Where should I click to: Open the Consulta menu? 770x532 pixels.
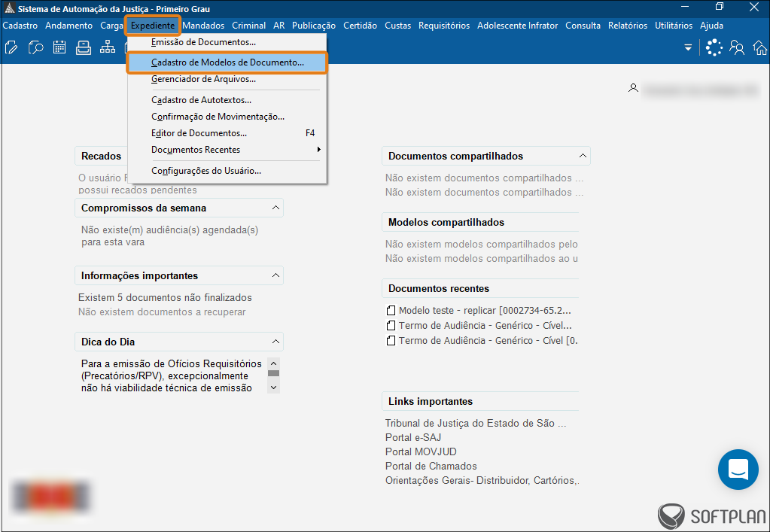pyautogui.click(x=583, y=26)
